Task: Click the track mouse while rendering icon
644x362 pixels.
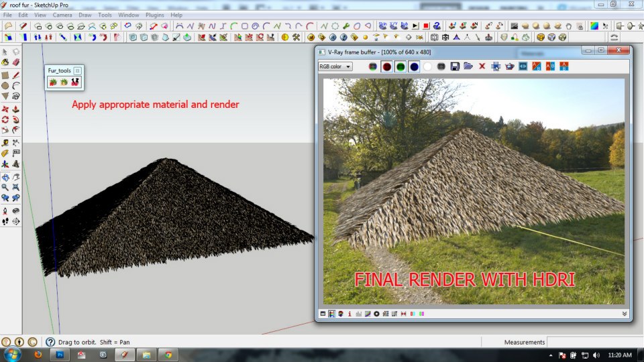Action: [x=496, y=66]
